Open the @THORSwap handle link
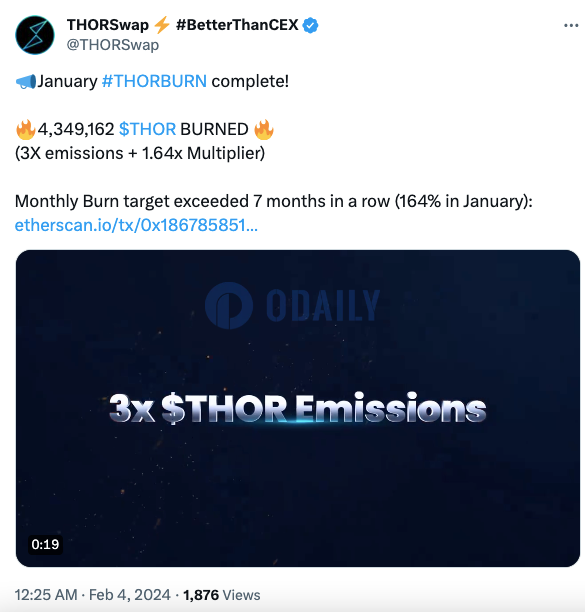Viewport: 585px width, 612px height. [113, 45]
